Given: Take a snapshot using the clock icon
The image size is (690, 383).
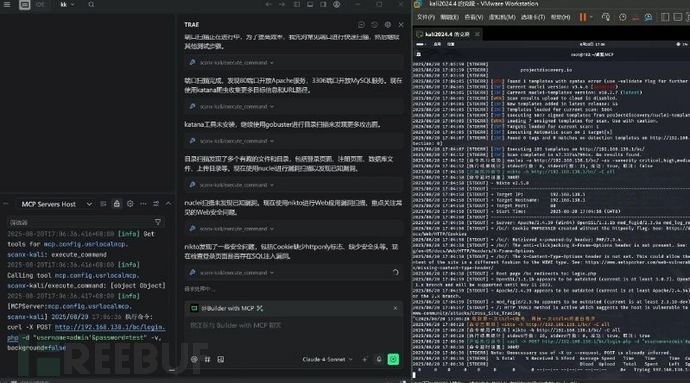Looking at the screenshot, I should click(622, 17).
